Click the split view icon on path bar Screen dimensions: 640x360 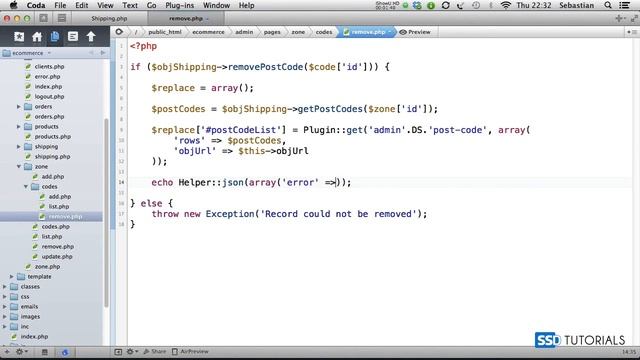[x=631, y=32]
